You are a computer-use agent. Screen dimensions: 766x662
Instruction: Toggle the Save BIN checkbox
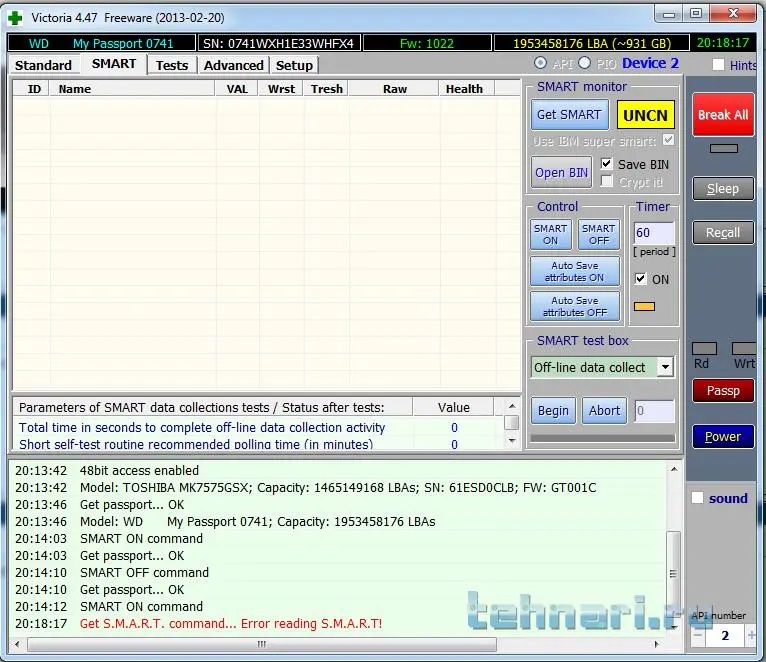point(607,164)
